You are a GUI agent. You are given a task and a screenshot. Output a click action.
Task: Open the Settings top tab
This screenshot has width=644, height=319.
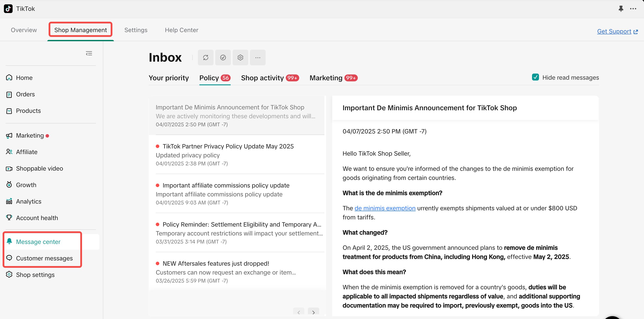[x=136, y=30]
